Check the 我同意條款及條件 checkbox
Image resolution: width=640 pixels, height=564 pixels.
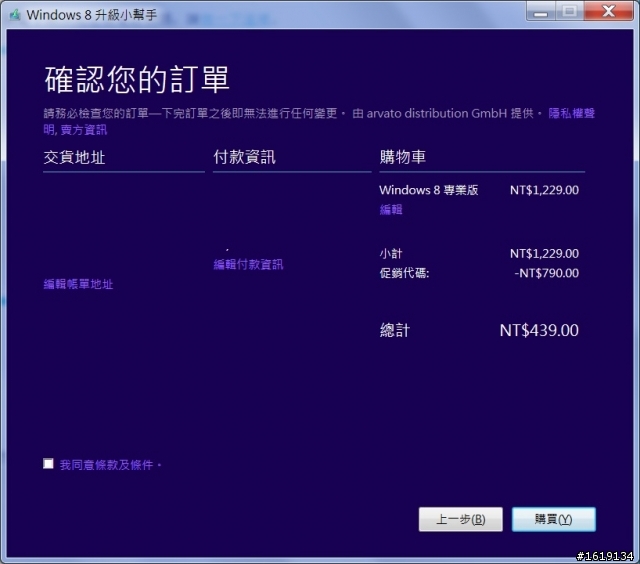[48, 464]
